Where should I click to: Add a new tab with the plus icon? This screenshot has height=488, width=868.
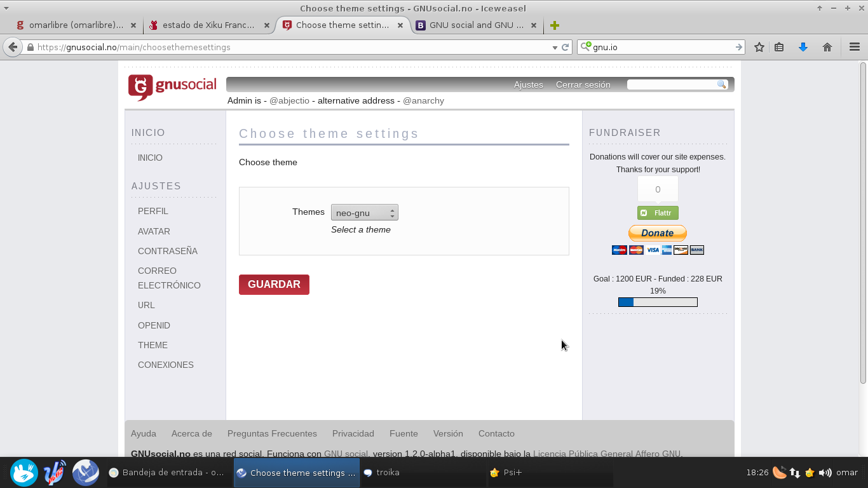pyautogui.click(x=555, y=25)
